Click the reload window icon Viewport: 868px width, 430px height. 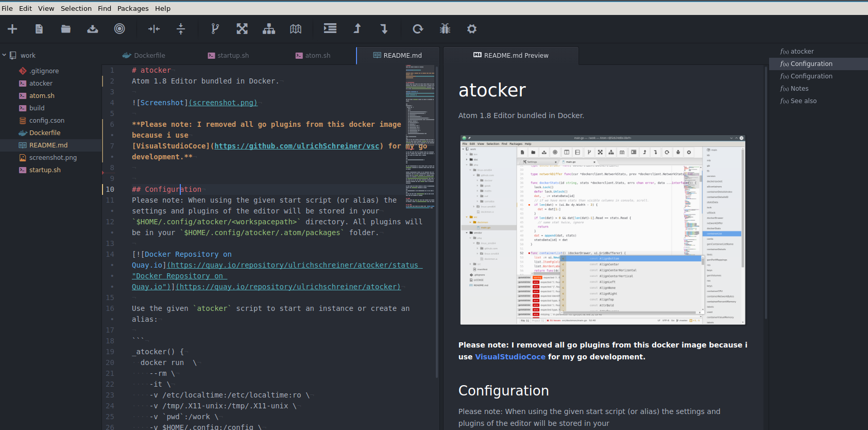click(418, 29)
